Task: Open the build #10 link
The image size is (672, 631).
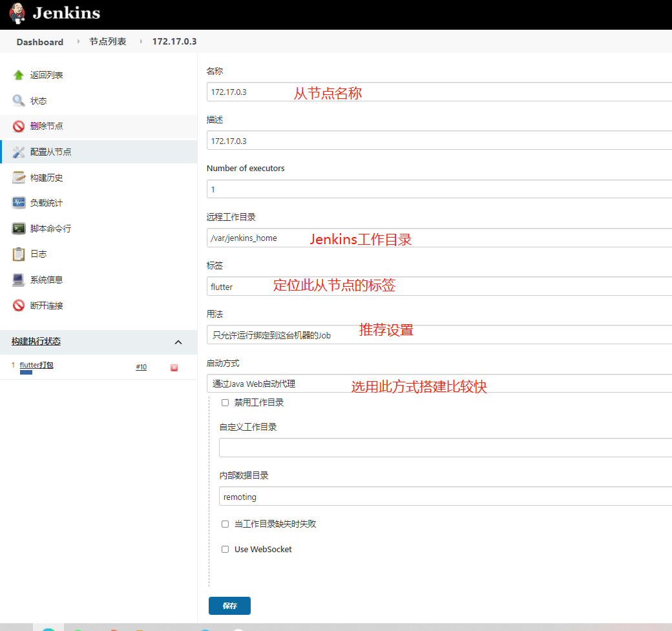Action: (142, 367)
